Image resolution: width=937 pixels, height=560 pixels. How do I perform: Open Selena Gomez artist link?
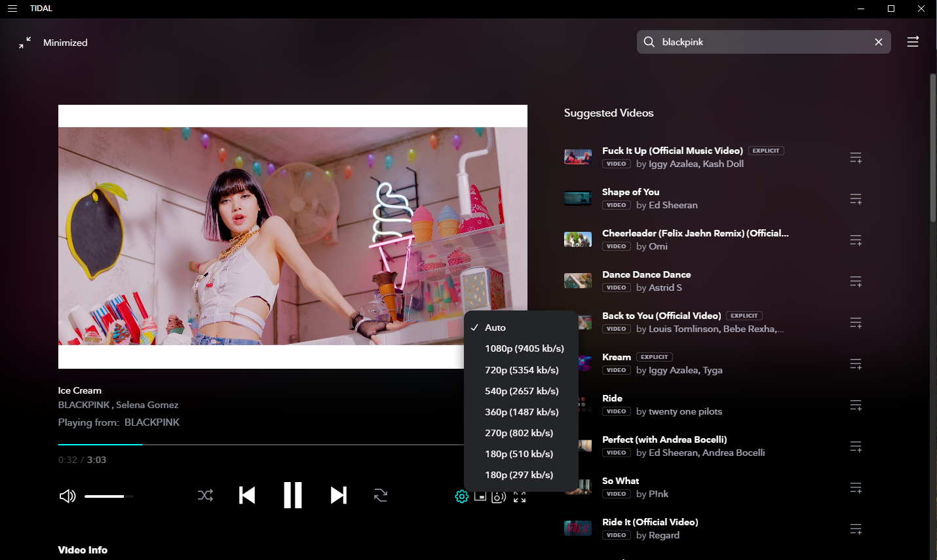point(147,405)
